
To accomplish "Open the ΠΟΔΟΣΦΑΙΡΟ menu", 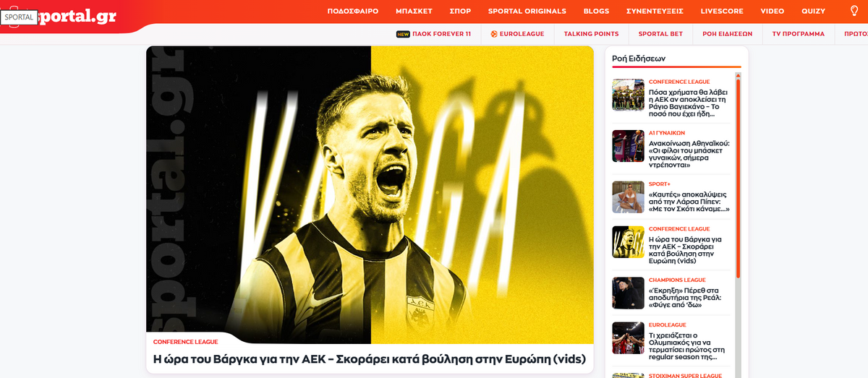I will coord(353,11).
